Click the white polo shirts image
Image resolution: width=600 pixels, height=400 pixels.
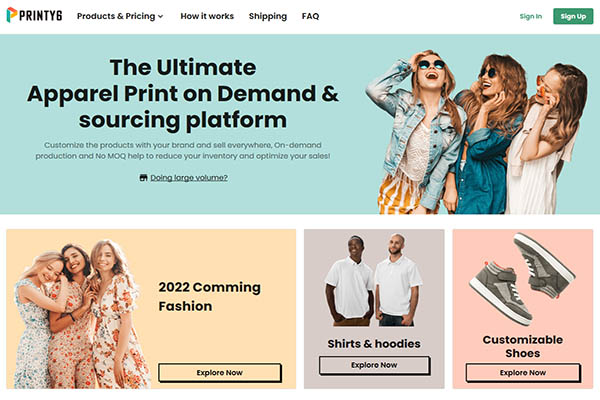click(374, 280)
